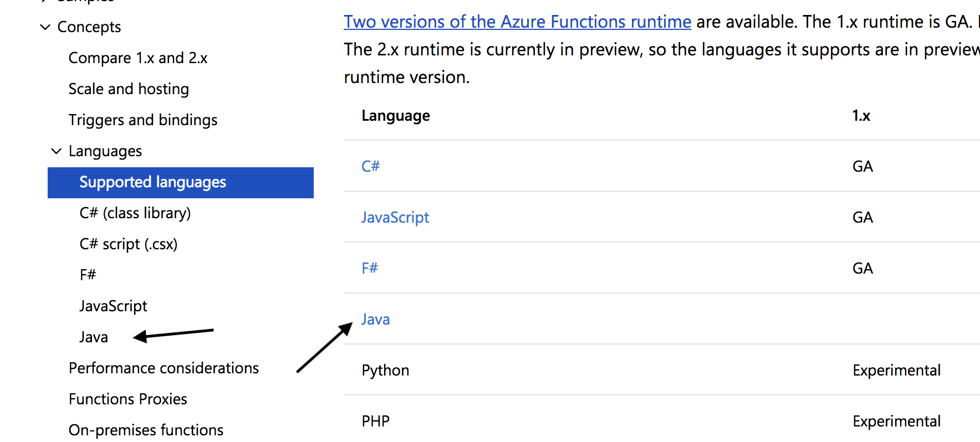Viewport: 980px width, 442px height.
Task: Open the C# link in table
Action: 371,166
